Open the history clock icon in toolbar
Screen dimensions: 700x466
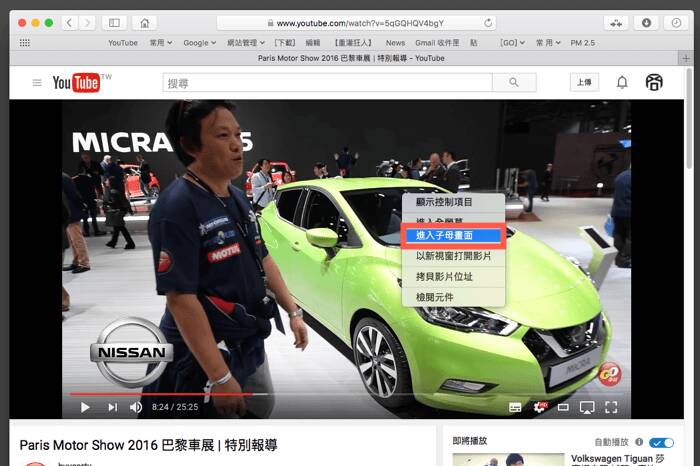(676, 23)
